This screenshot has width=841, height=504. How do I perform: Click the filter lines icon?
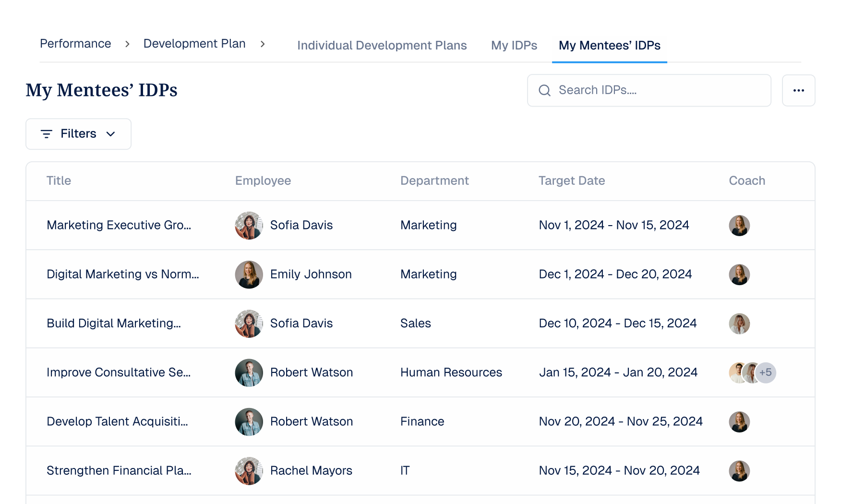[47, 134]
